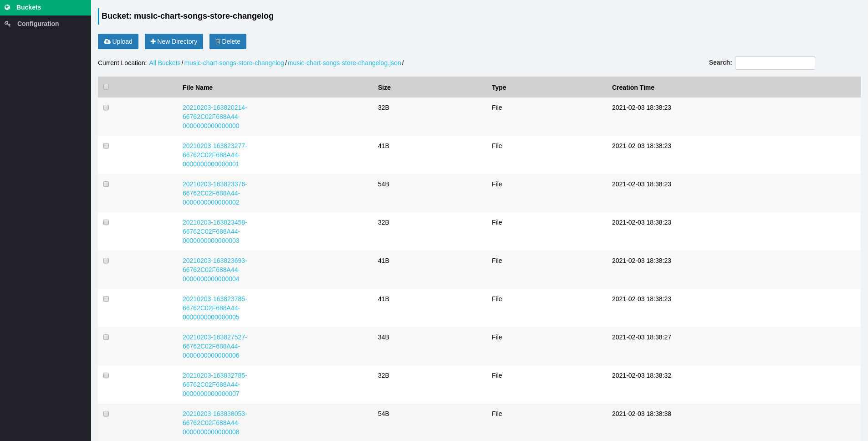Click the Type cell of file 20210203-163827527
This screenshot has width=868, height=441.
497,337
